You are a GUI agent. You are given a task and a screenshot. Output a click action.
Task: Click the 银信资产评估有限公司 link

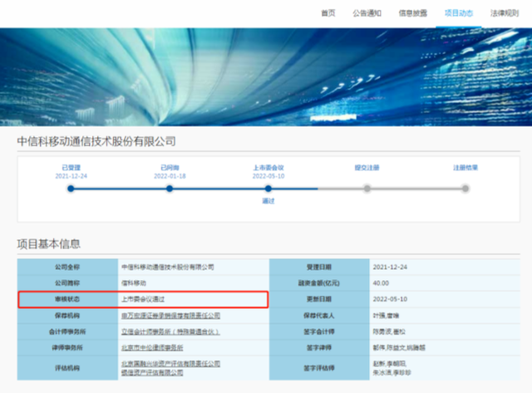click(x=152, y=374)
